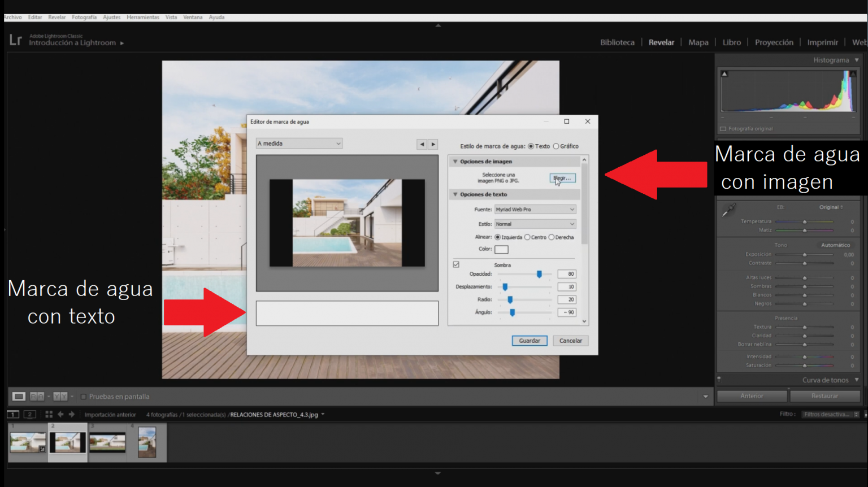Adjust the Opacidad slider
Screen dimensions: 868x487
click(540, 273)
